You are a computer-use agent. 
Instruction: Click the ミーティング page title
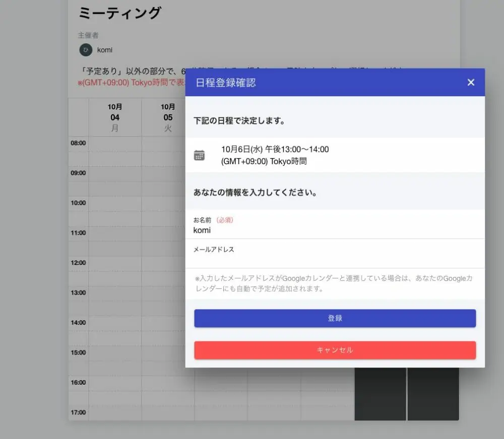120,13
